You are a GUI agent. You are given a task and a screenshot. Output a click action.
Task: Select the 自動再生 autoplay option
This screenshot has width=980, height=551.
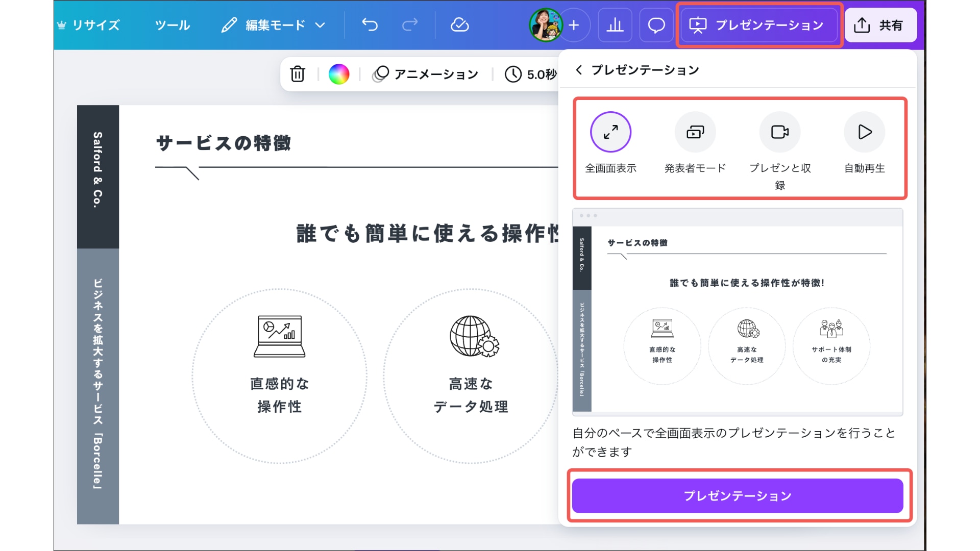coord(864,132)
